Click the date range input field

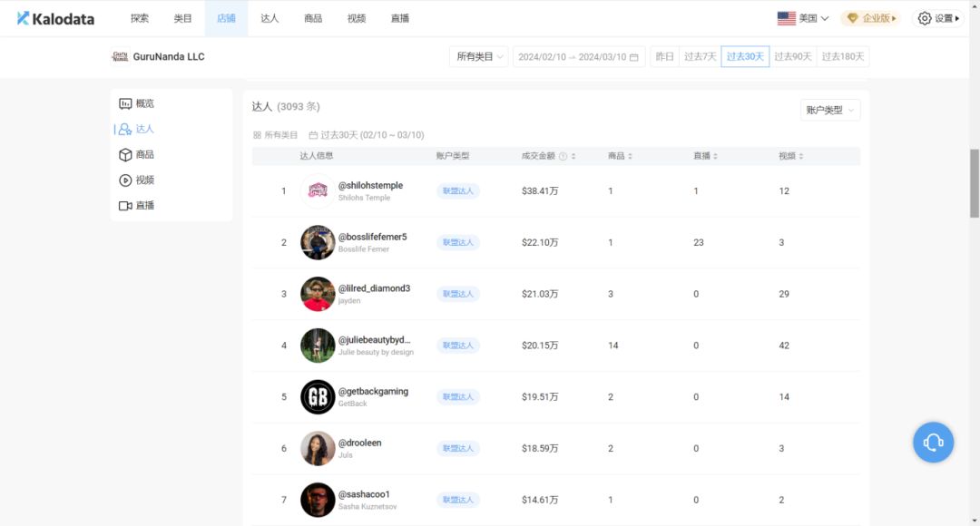tap(579, 57)
